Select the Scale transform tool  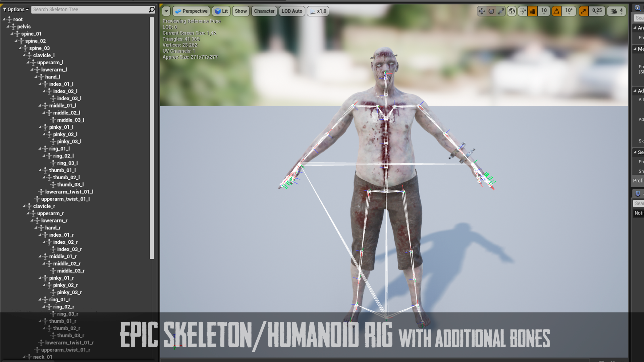tap(501, 11)
